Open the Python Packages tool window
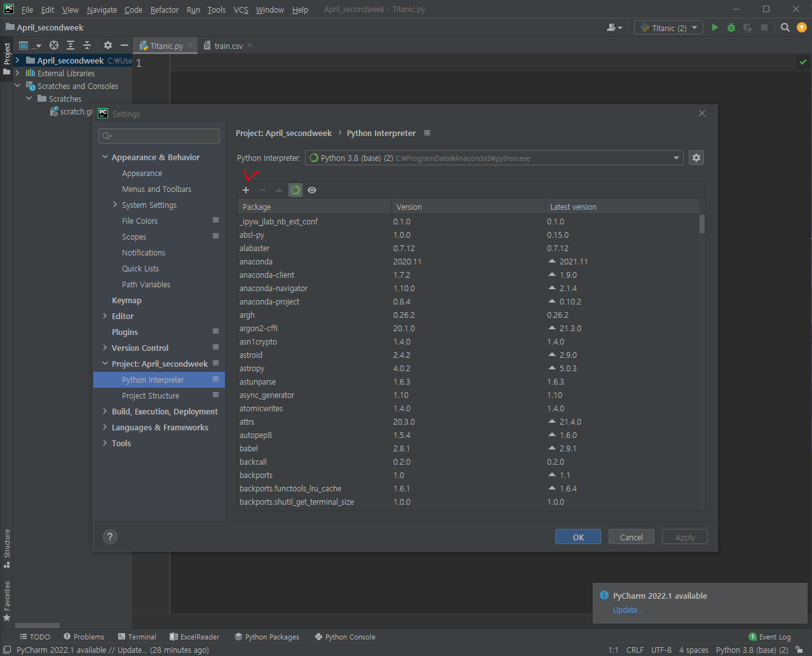Image resolution: width=812 pixels, height=656 pixels. tap(267, 636)
